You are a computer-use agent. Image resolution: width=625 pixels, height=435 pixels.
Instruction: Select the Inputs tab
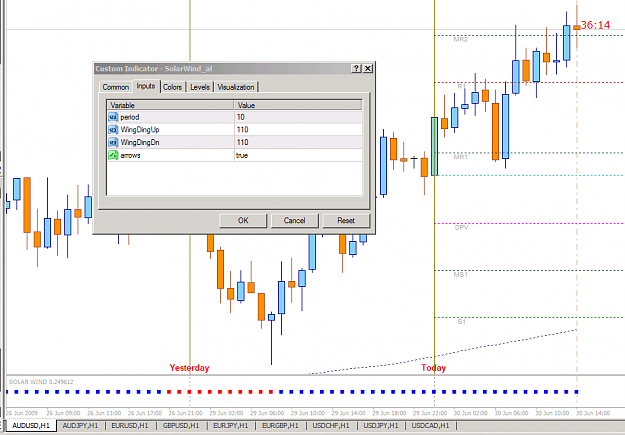pyautogui.click(x=146, y=86)
